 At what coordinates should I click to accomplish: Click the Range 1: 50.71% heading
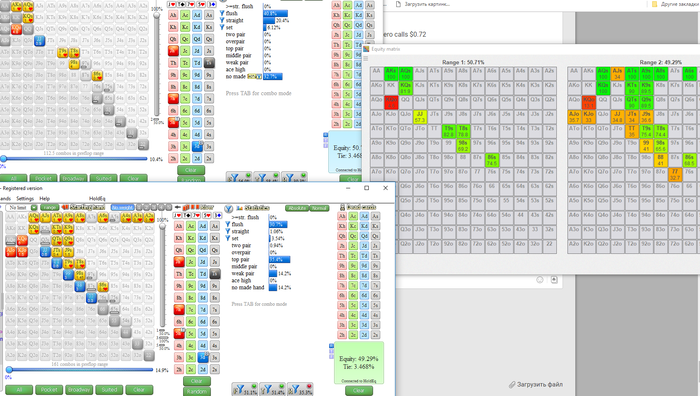(463, 62)
